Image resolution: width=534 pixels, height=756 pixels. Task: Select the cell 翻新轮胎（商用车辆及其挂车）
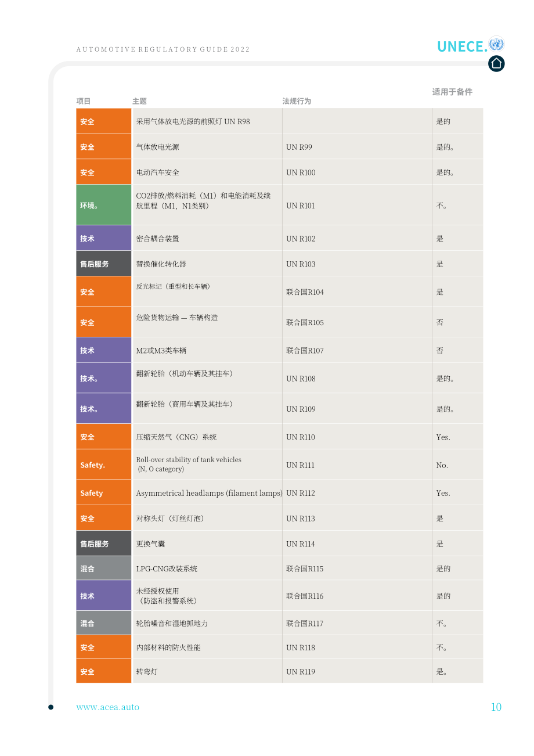pos(207,408)
